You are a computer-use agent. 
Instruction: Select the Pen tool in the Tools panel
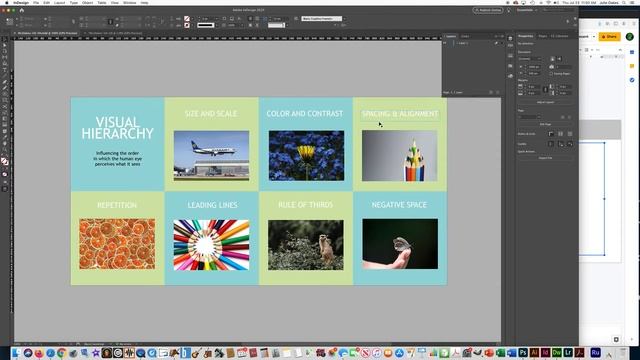[x=5, y=82]
